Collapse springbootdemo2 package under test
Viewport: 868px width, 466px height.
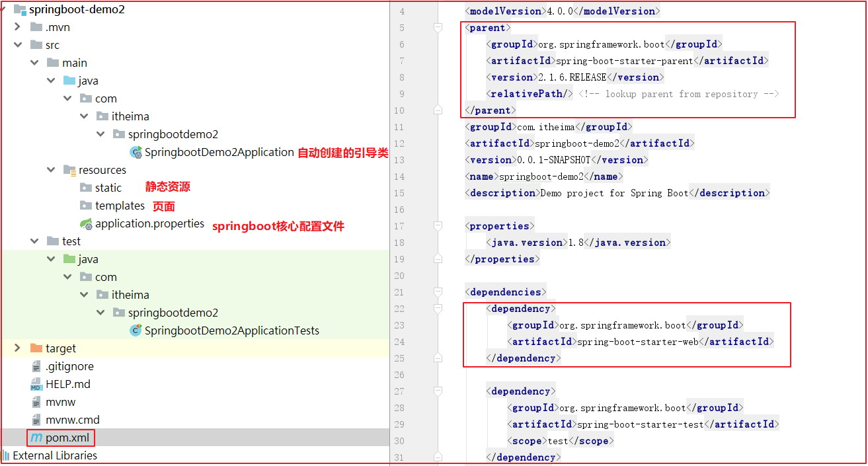100,313
